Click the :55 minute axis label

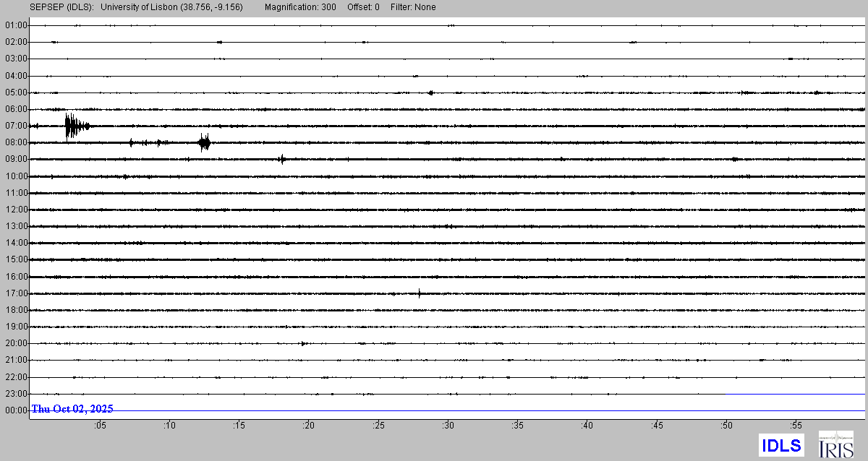(x=796, y=425)
